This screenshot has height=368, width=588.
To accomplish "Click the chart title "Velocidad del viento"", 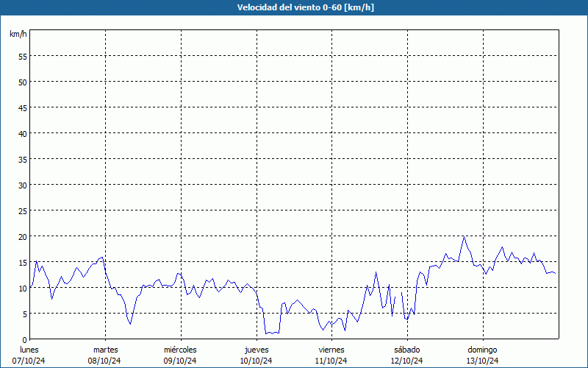I will click(294, 8).
